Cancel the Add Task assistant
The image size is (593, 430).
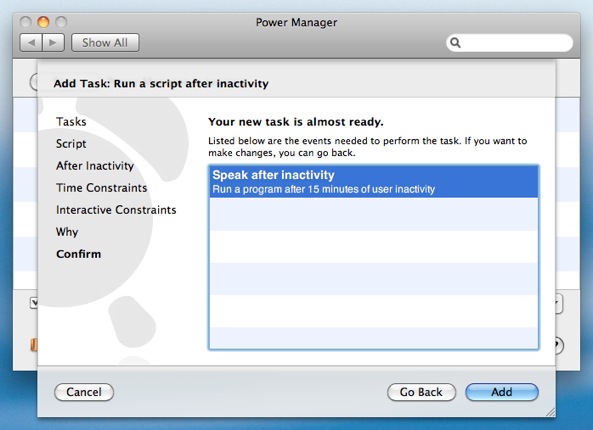pos(84,392)
